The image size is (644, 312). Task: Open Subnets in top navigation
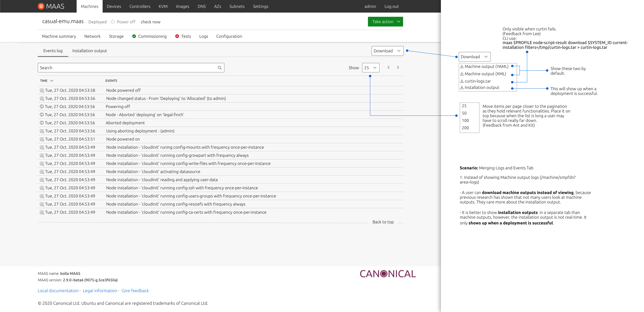click(237, 6)
